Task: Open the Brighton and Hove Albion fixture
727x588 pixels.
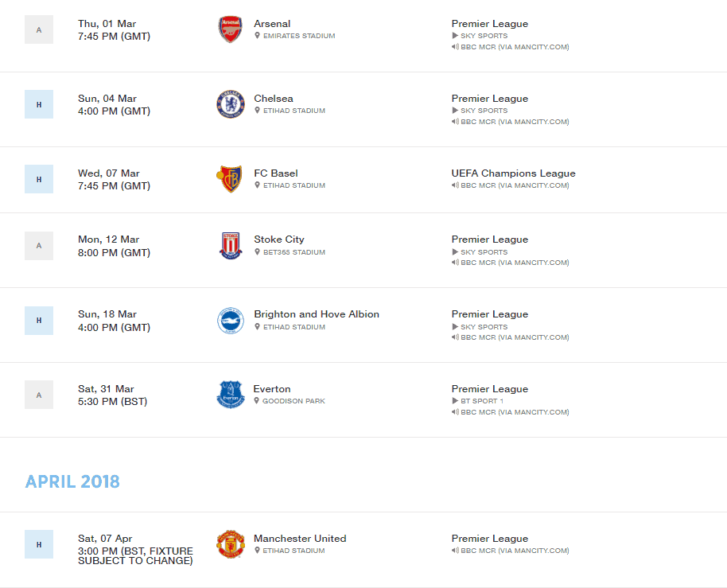Action: [x=317, y=314]
